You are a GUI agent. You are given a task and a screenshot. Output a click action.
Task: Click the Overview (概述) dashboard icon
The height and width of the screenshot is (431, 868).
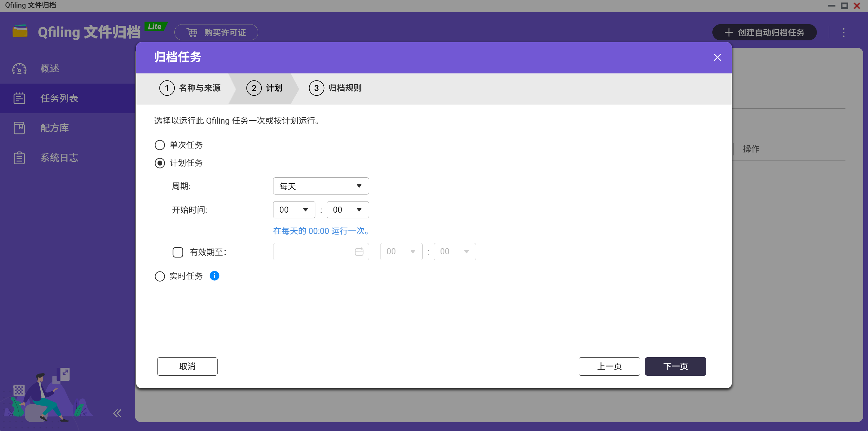click(x=19, y=68)
